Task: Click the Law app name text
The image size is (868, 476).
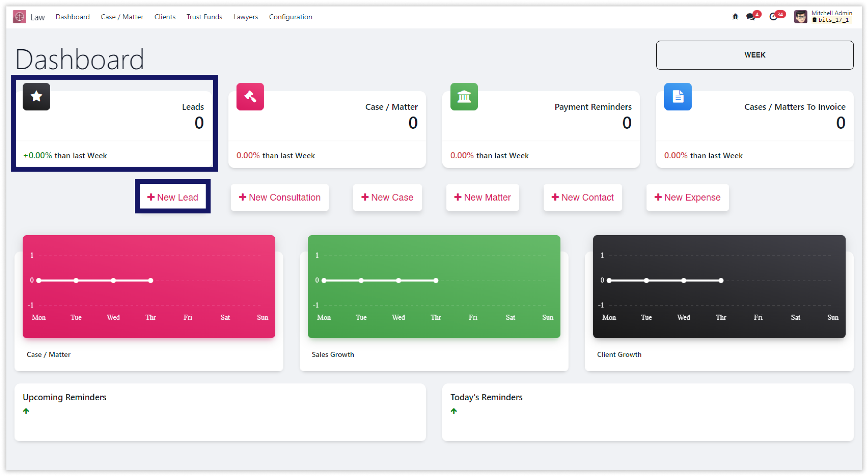Action: (37, 17)
